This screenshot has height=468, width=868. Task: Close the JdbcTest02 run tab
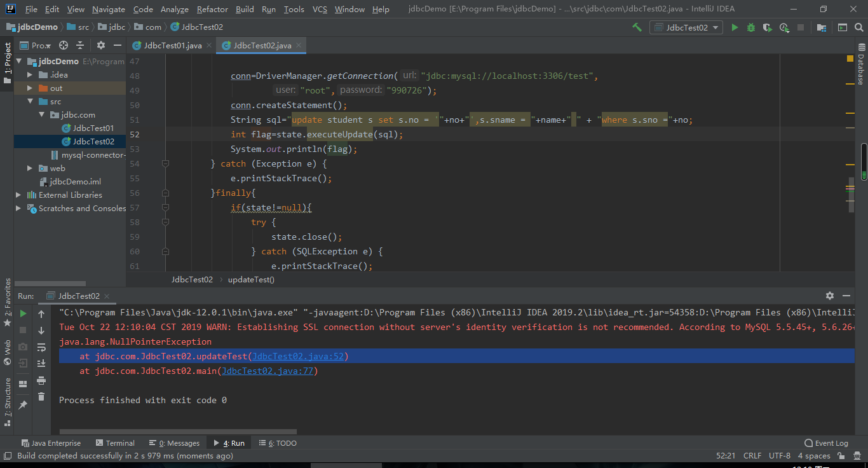click(107, 296)
